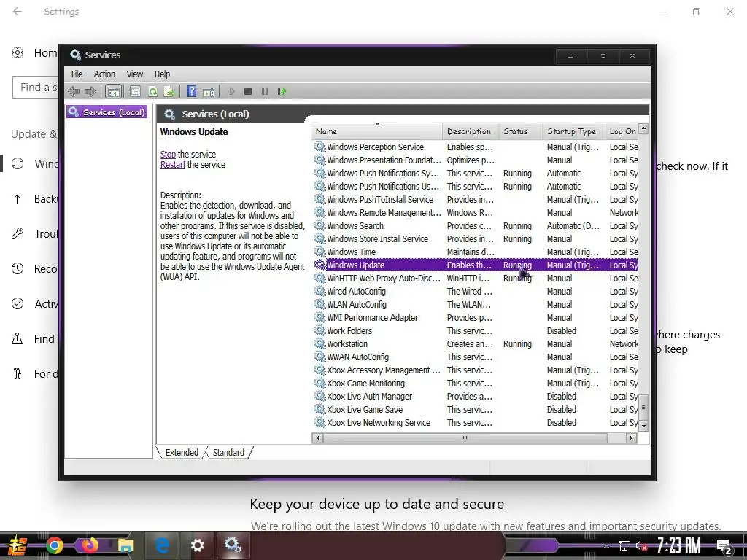Select the Windows Perception Service row

476,147
